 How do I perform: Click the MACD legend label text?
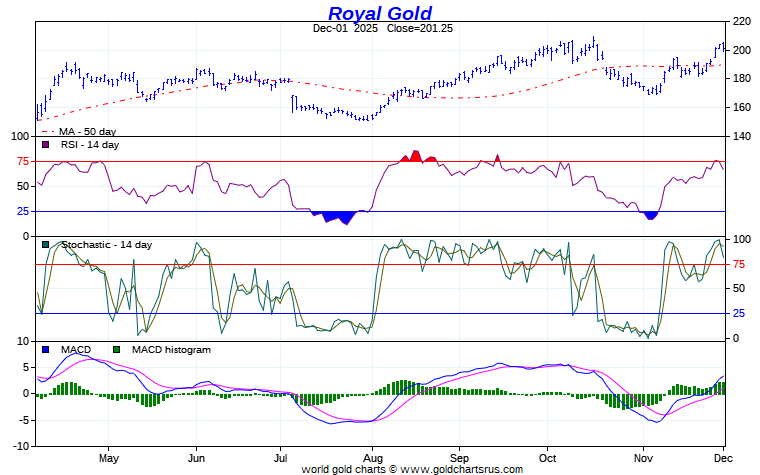click(x=76, y=349)
